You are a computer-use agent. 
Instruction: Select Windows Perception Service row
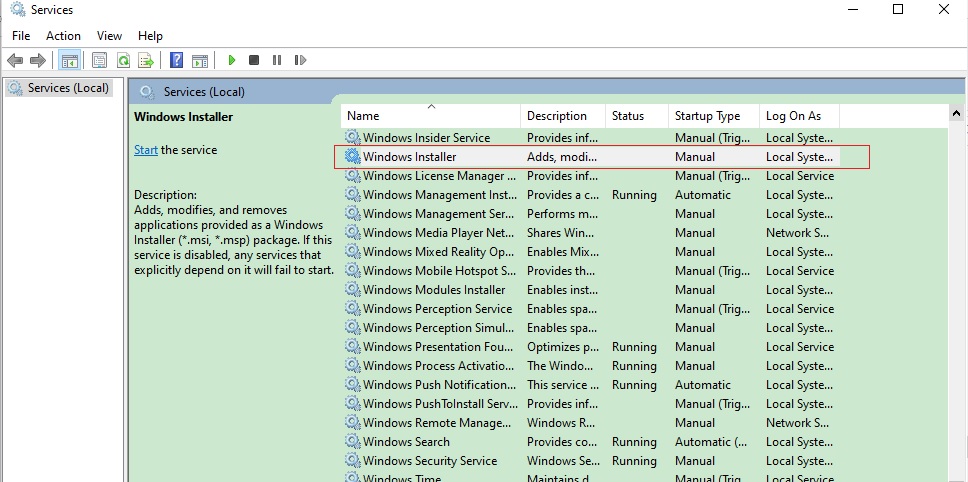coord(590,309)
